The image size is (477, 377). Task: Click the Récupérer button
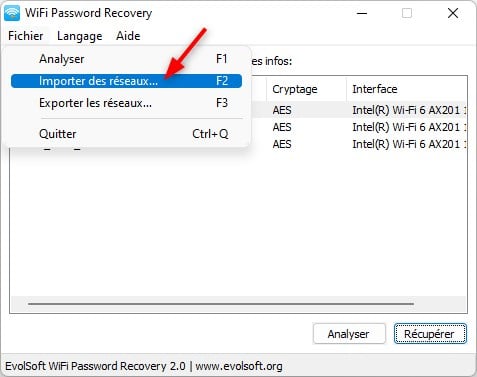pyautogui.click(x=430, y=334)
